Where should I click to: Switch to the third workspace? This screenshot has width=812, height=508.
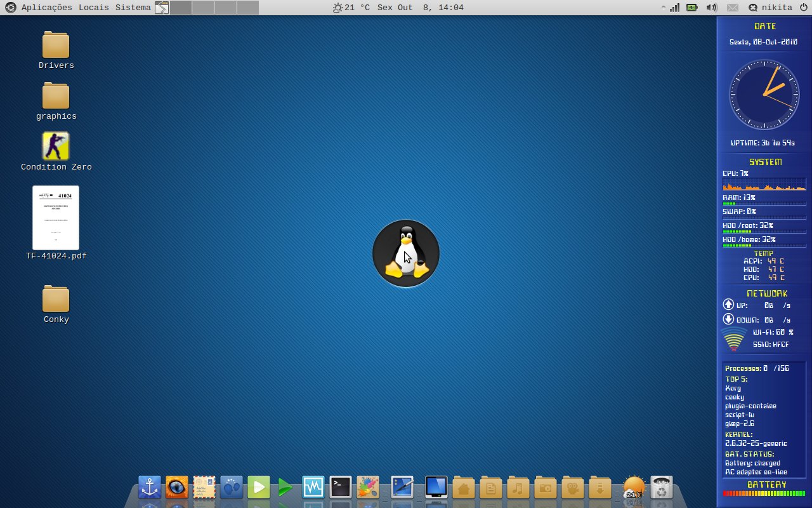coord(225,8)
